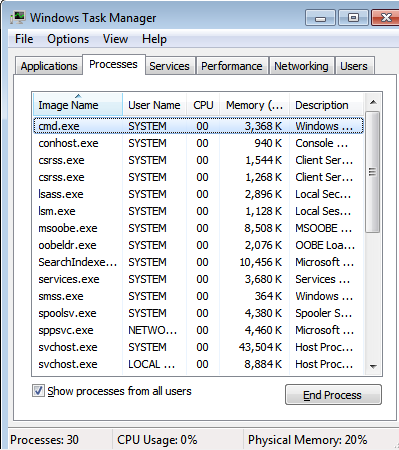Select the Processes tab
The height and width of the screenshot is (450, 399).
coord(113,64)
